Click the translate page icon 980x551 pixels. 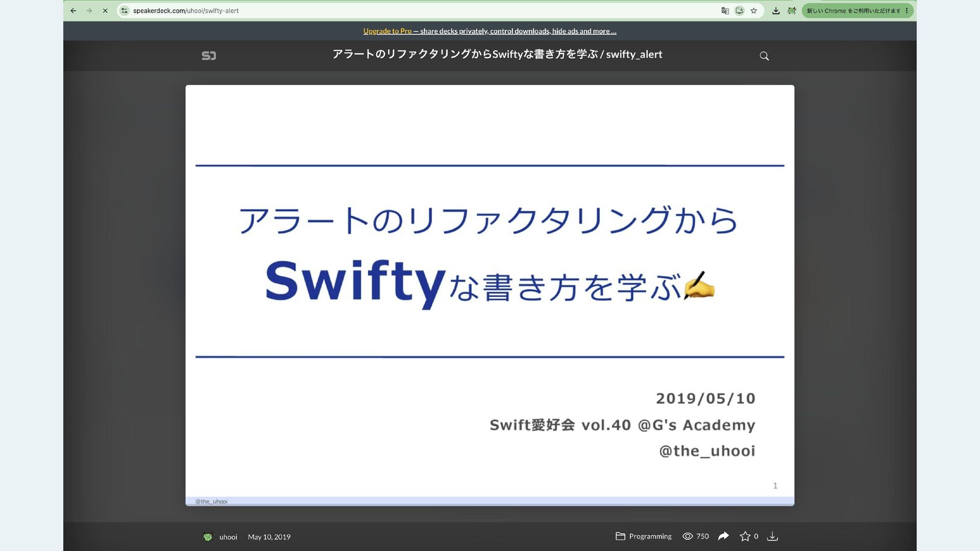point(725,11)
